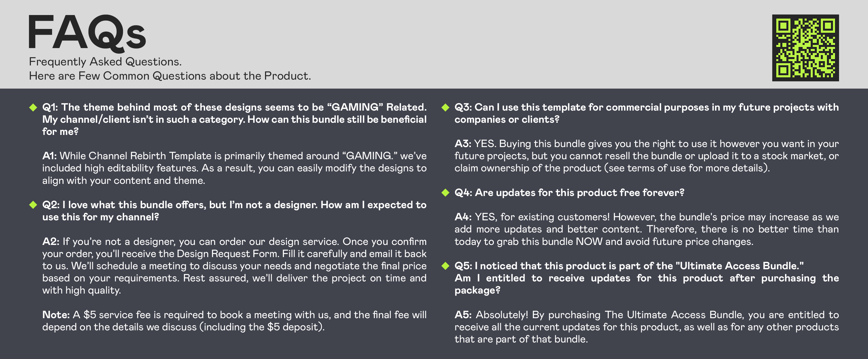
Task: Select the Q4 question about free updates
Action: (569, 193)
